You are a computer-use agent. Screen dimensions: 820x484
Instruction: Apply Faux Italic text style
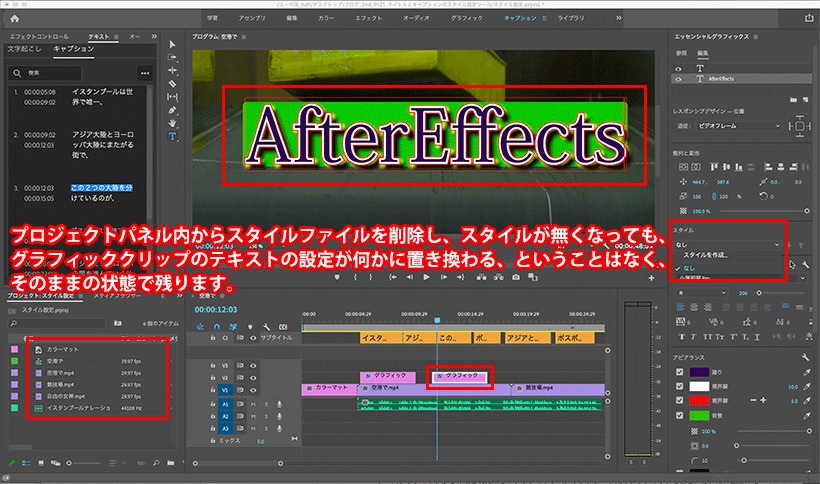tap(694, 337)
